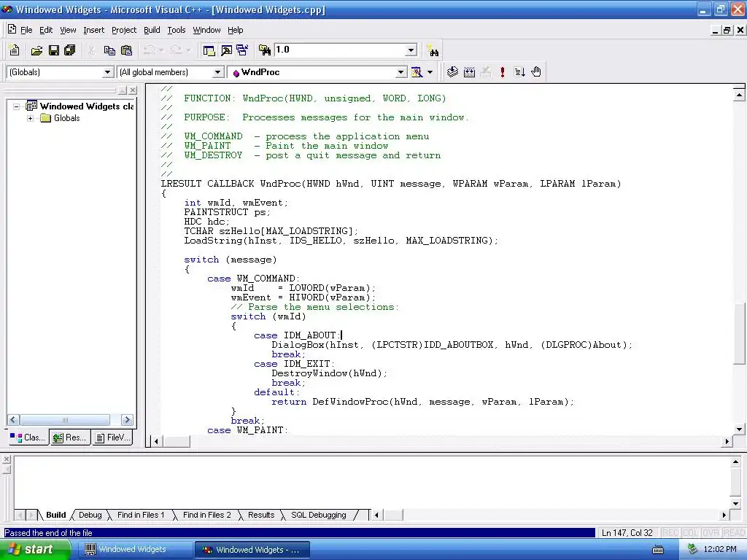Image resolution: width=747 pixels, height=560 pixels.
Task: Switch to the FileView tab
Action: click(112, 437)
